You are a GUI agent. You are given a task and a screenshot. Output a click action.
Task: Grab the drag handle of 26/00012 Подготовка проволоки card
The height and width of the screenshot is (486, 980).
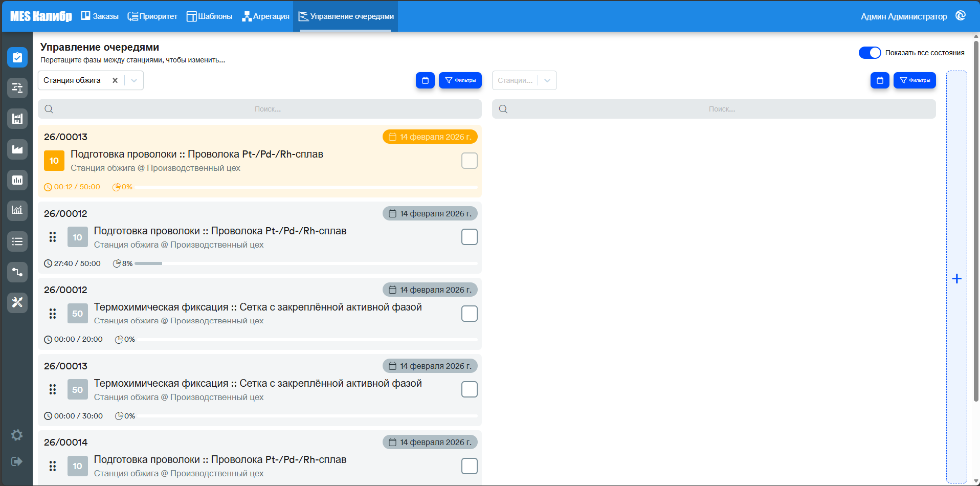tap(53, 237)
